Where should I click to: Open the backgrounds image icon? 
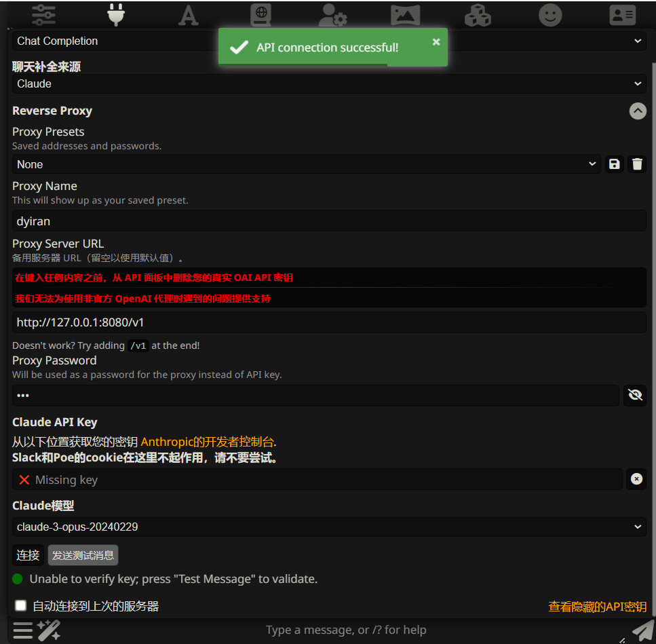tap(405, 14)
